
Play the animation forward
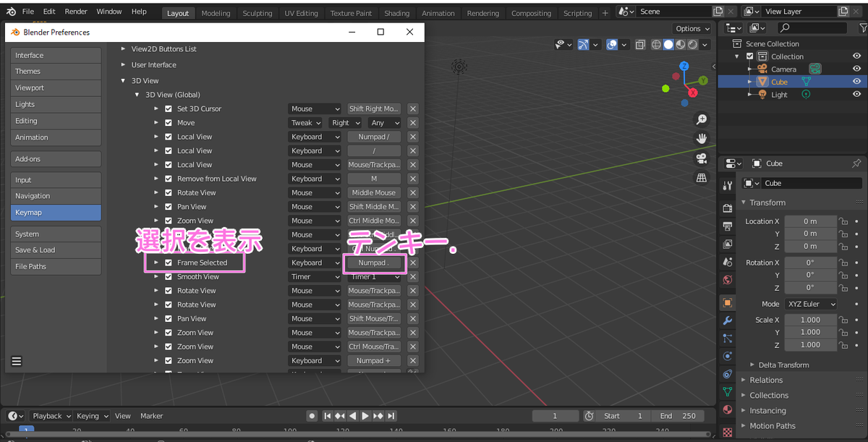coord(365,416)
